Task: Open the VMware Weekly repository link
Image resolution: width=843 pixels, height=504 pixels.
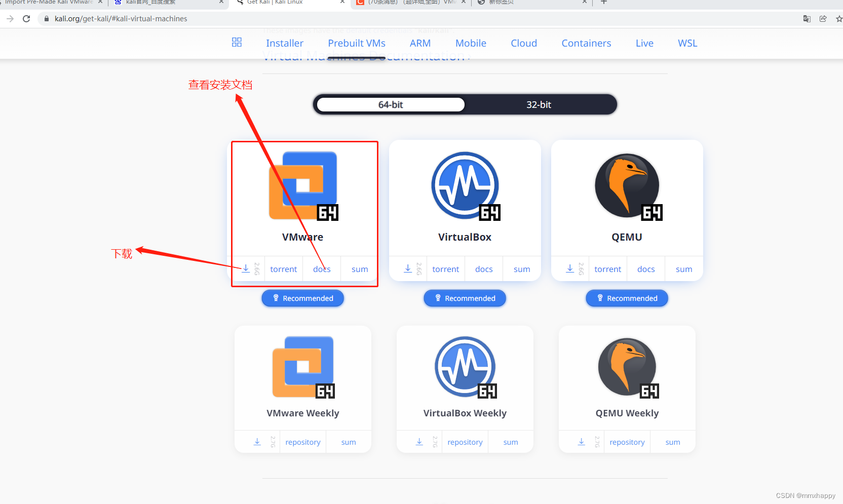Action: click(x=303, y=442)
